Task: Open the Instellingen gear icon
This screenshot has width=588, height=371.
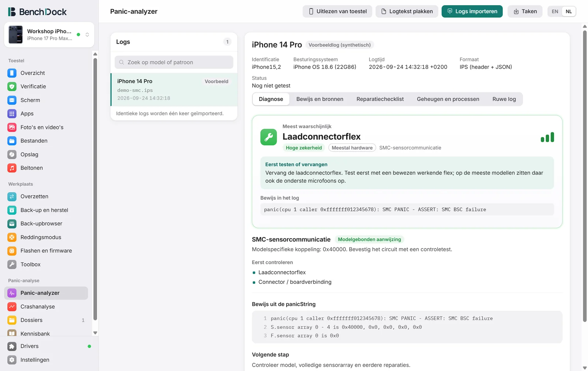Action: 12,360
